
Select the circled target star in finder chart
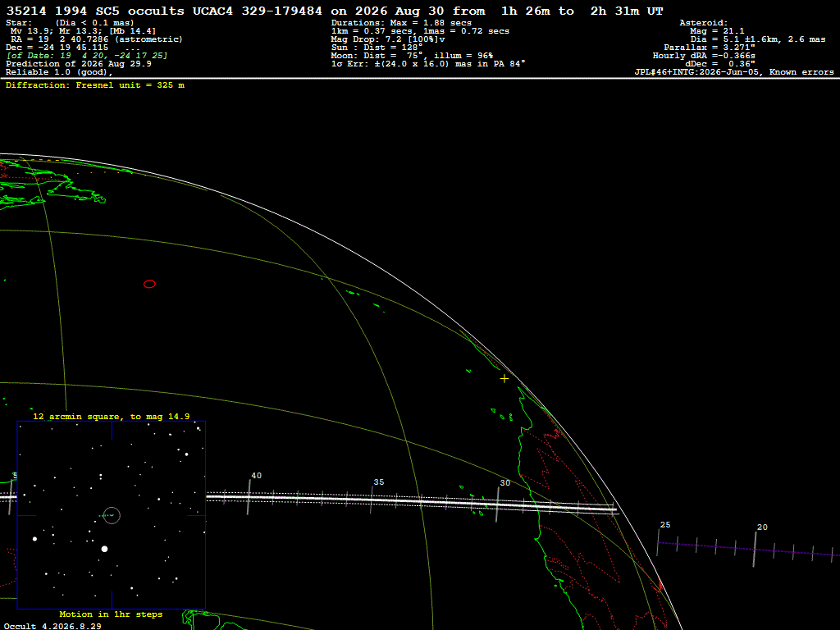[112, 515]
